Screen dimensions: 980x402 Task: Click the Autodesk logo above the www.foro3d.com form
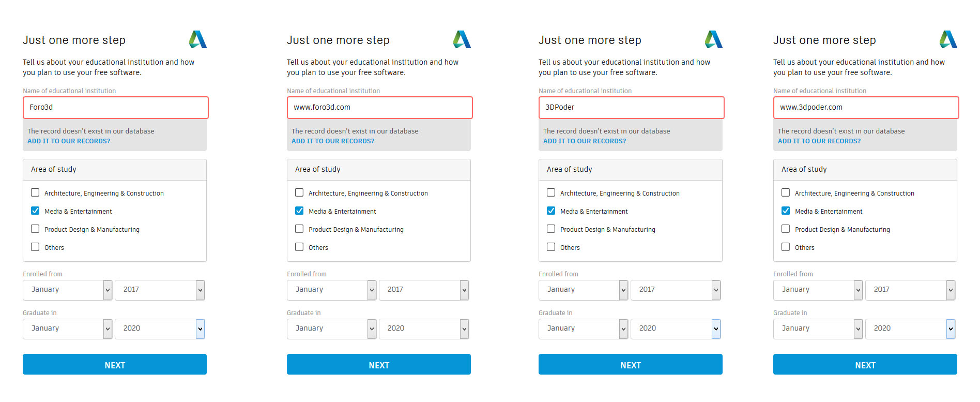462,40
